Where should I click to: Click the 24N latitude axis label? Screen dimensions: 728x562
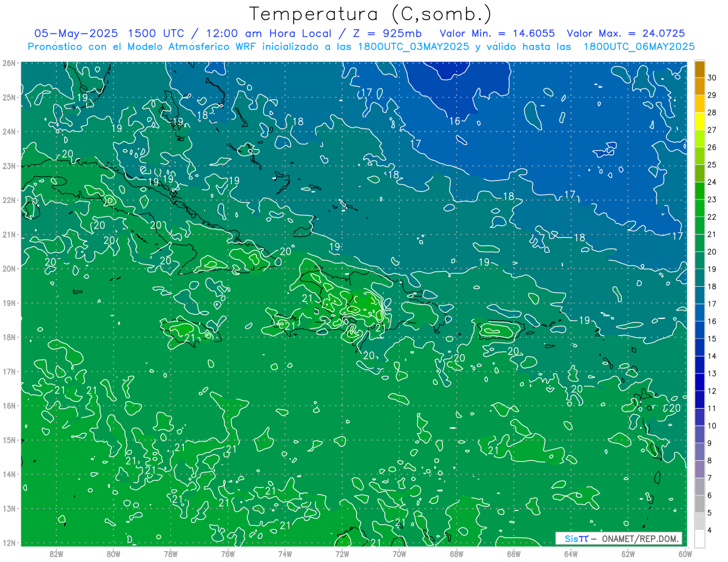pyautogui.click(x=10, y=132)
